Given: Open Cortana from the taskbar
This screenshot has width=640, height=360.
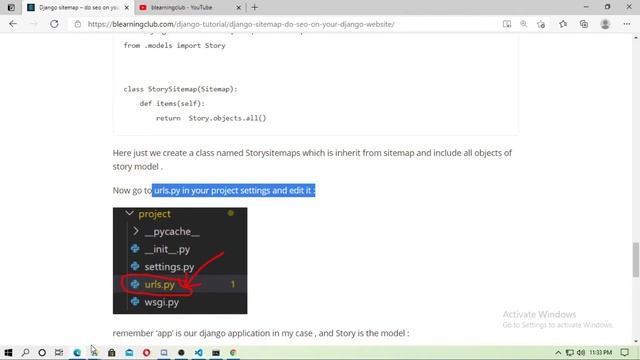Looking at the screenshot, I should pos(42,352).
